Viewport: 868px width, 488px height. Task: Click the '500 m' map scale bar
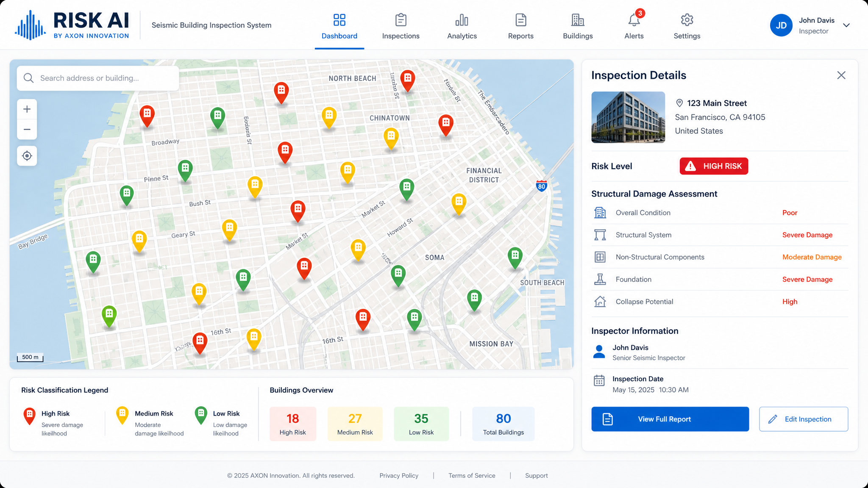[x=30, y=358]
